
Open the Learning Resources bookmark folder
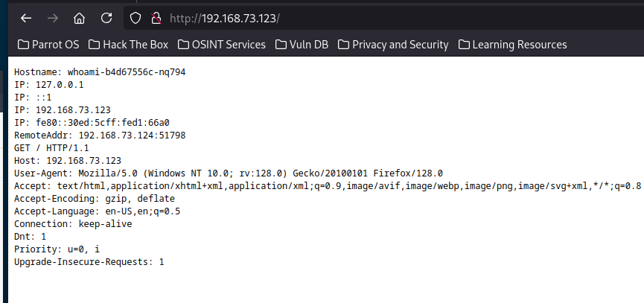click(513, 45)
